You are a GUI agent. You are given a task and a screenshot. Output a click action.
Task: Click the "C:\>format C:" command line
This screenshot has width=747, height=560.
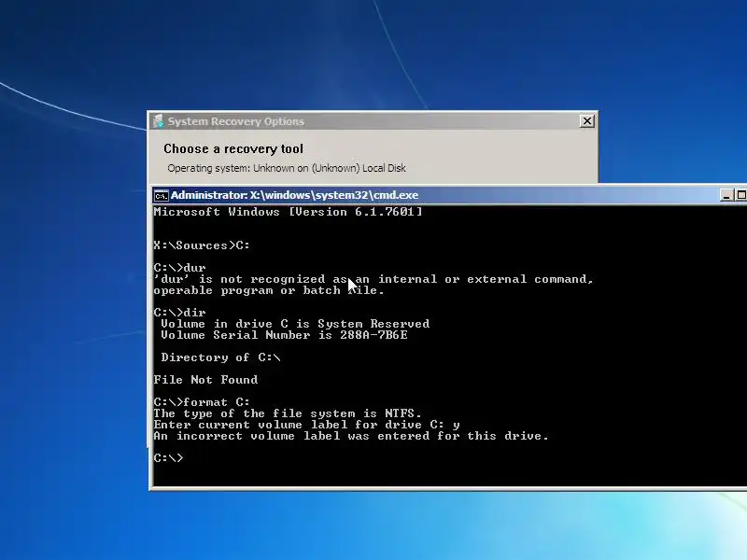202,402
